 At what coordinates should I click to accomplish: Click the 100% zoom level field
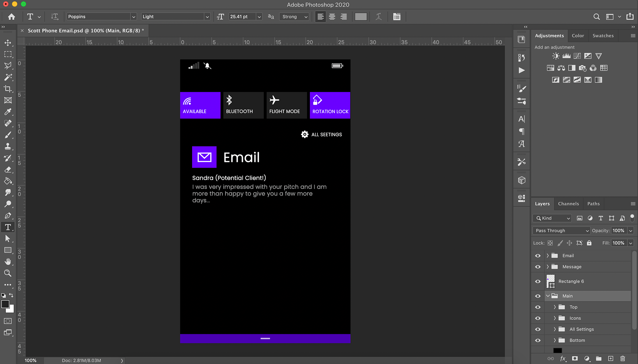(31, 360)
